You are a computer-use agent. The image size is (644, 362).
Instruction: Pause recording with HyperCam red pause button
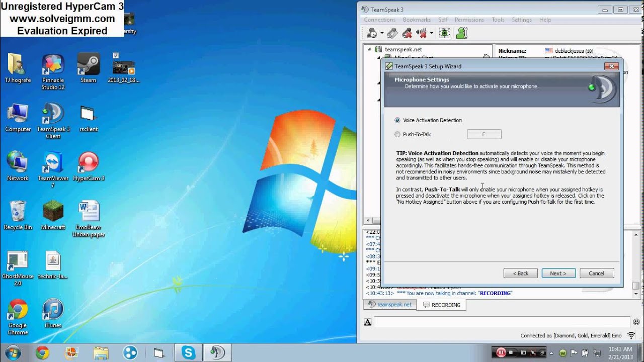click(501, 352)
